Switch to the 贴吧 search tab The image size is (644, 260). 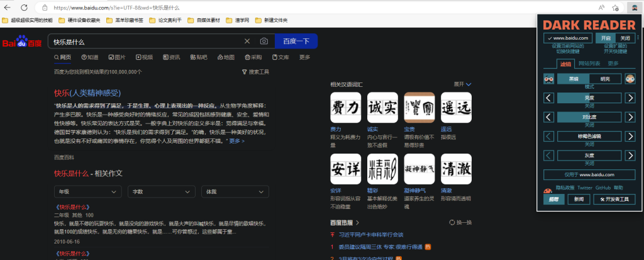tap(199, 57)
